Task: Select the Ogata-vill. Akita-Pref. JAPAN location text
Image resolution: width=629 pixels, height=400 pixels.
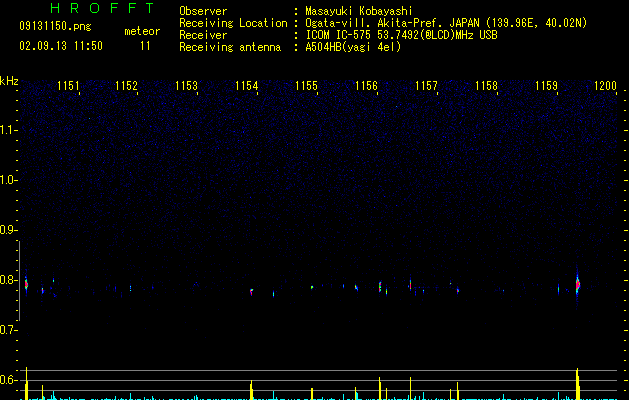Action: point(446,23)
